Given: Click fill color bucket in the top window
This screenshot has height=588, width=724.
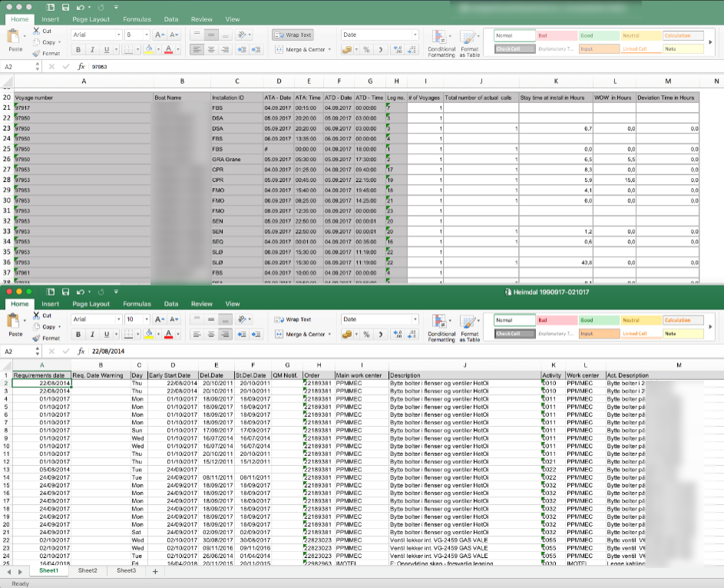Looking at the screenshot, I should (x=149, y=49).
